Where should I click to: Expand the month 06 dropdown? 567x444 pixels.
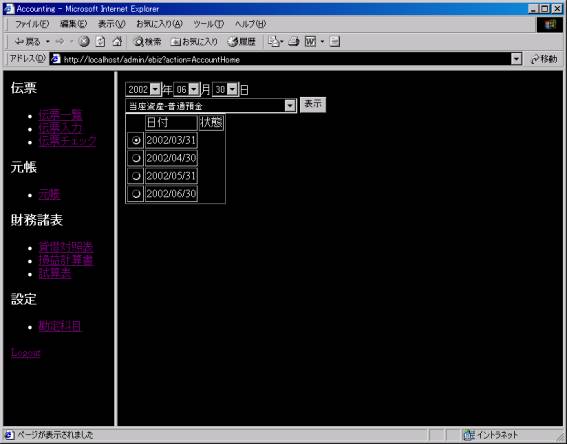[194, 89]
